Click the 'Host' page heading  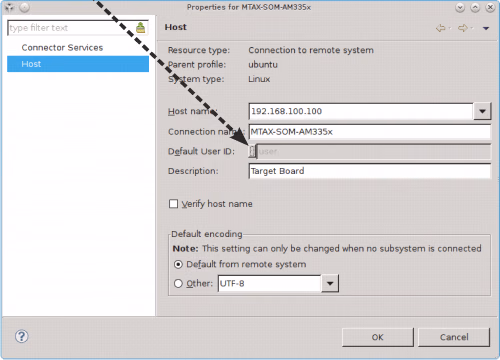176,27
